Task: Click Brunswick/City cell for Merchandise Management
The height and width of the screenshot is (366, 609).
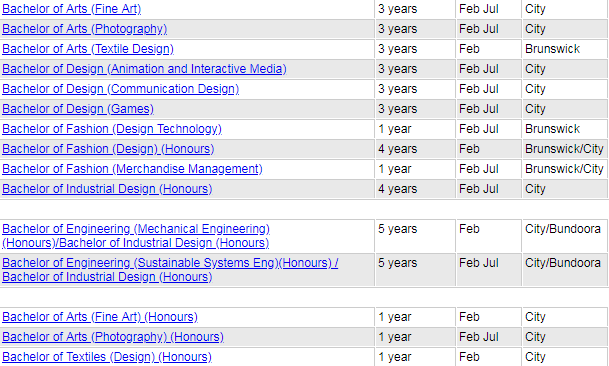Action: [565, 169]
